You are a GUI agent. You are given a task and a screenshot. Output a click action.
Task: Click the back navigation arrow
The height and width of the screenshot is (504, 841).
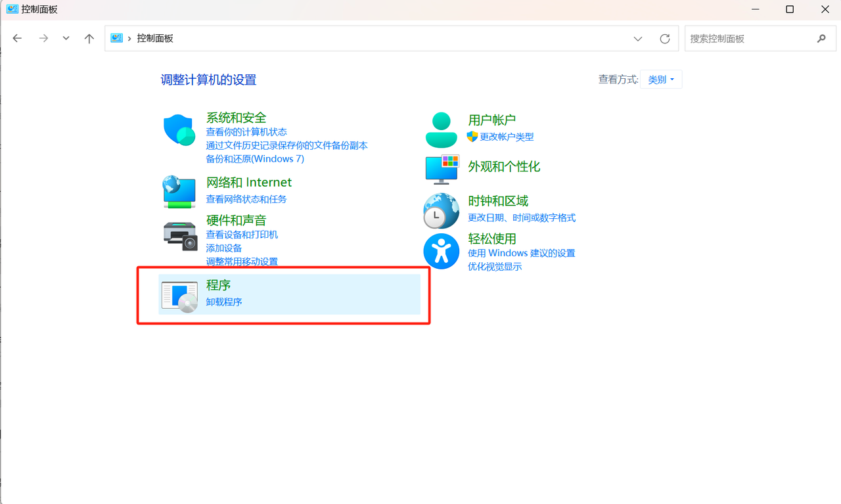coord(18,39)
